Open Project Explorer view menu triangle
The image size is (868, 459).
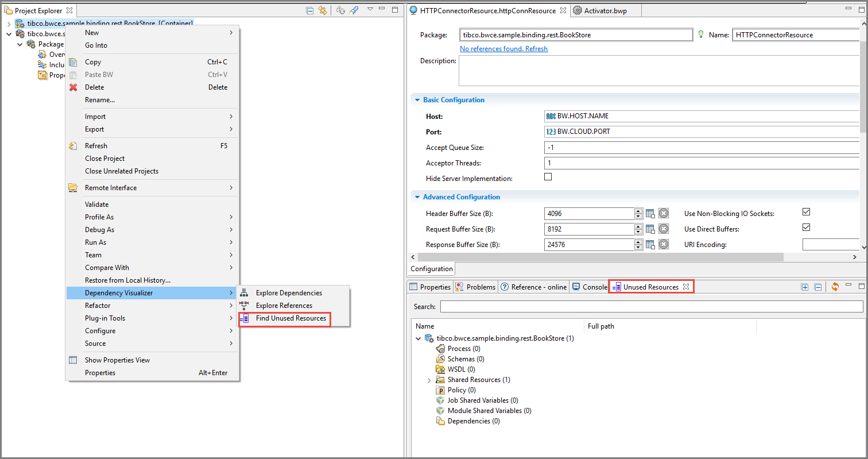[x=370, y=9]
